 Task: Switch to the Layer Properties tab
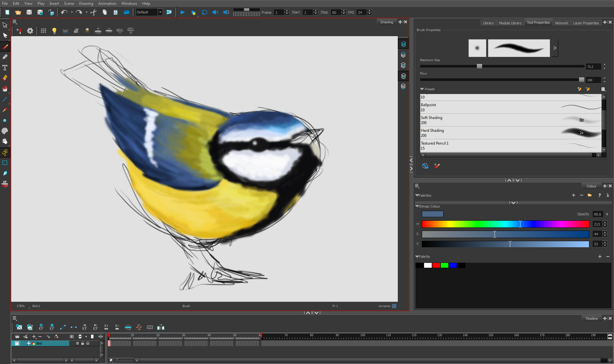coord(585,23)
